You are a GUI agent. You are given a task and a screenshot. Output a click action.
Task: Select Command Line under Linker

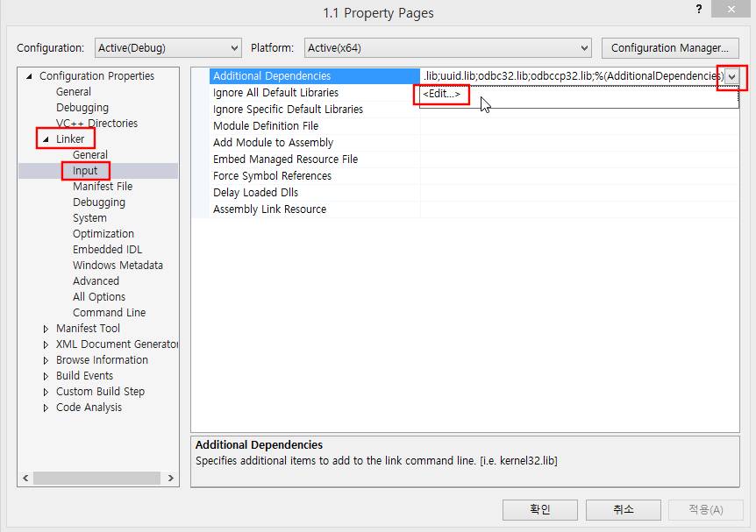[x=109, y=313]
